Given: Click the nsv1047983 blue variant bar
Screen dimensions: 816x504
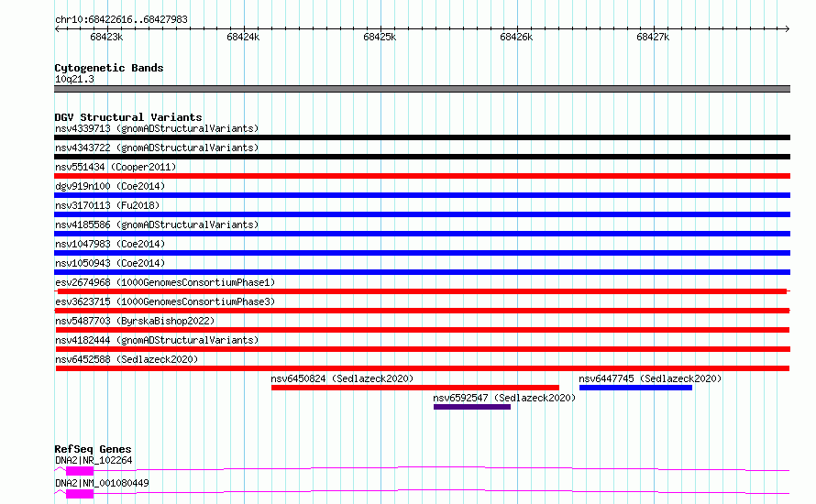Looking at the screenshot, I should click(x=422, y=253).
